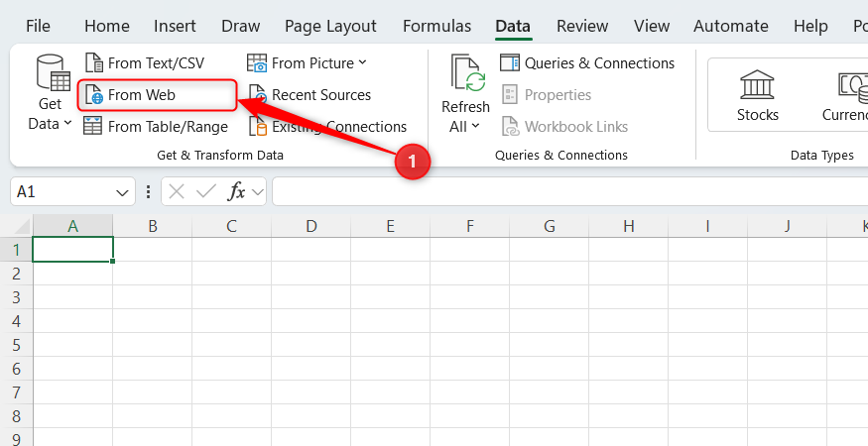This screenshot has height=446, width=868.
Task: Open Recent Sources
Action: (310, 95)
